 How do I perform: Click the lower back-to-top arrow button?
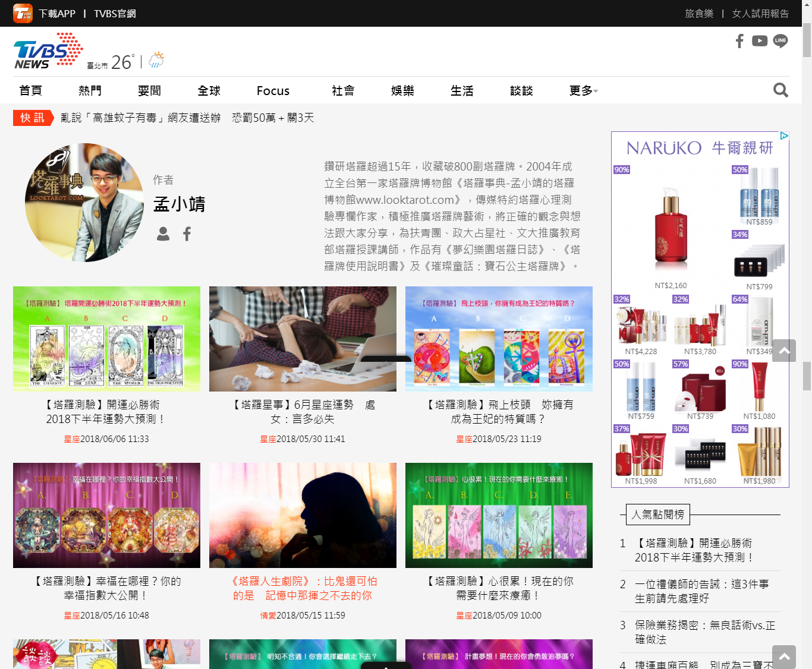(x=784, y=657)
